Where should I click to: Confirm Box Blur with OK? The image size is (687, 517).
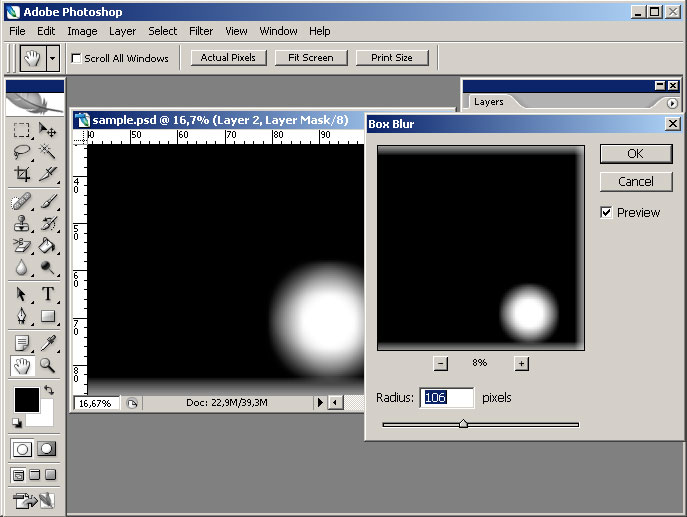click(635, 154)
